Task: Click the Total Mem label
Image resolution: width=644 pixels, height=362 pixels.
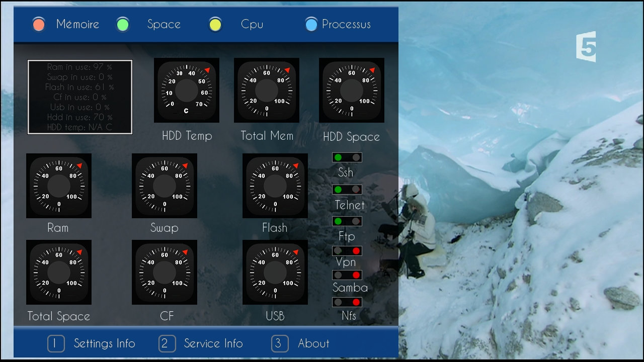Action: coord(267,136)
